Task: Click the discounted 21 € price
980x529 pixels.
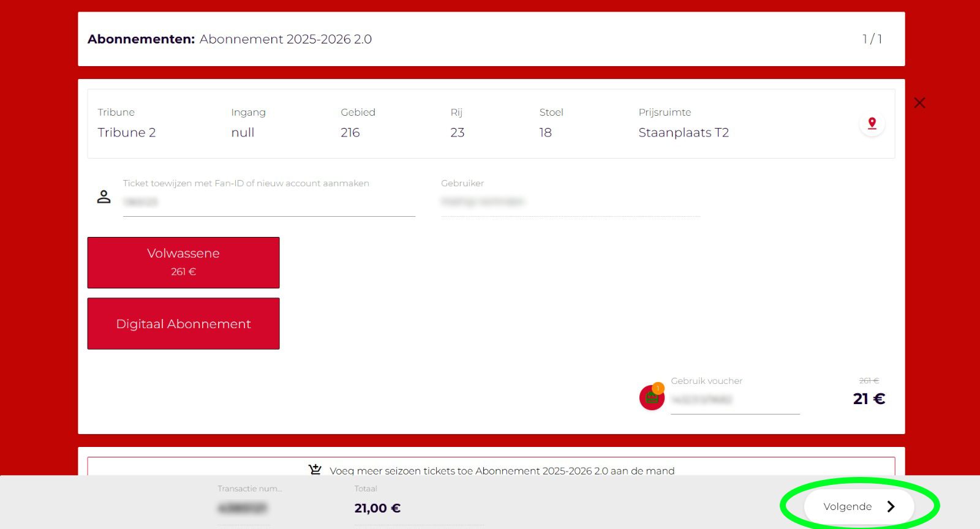Action: [x=869, y=399]
